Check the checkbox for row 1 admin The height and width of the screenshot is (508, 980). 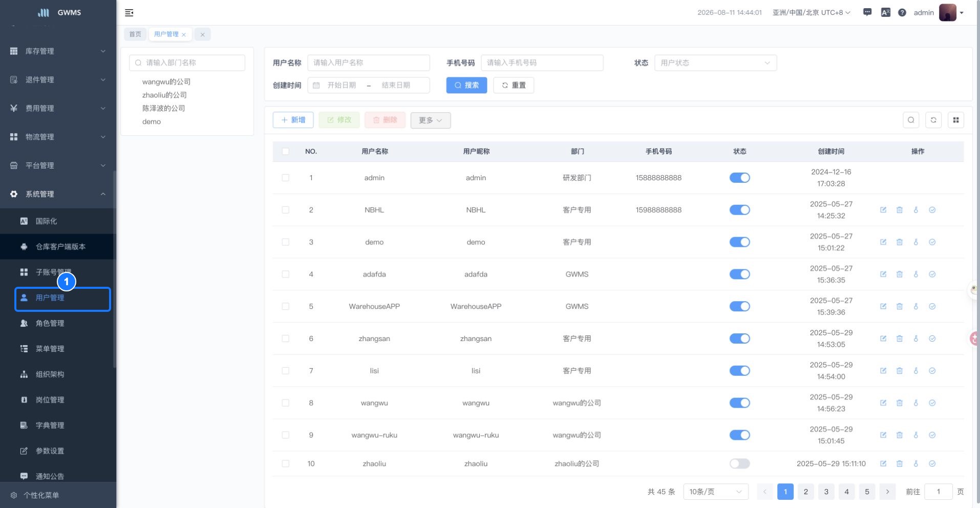pos(286,178)
